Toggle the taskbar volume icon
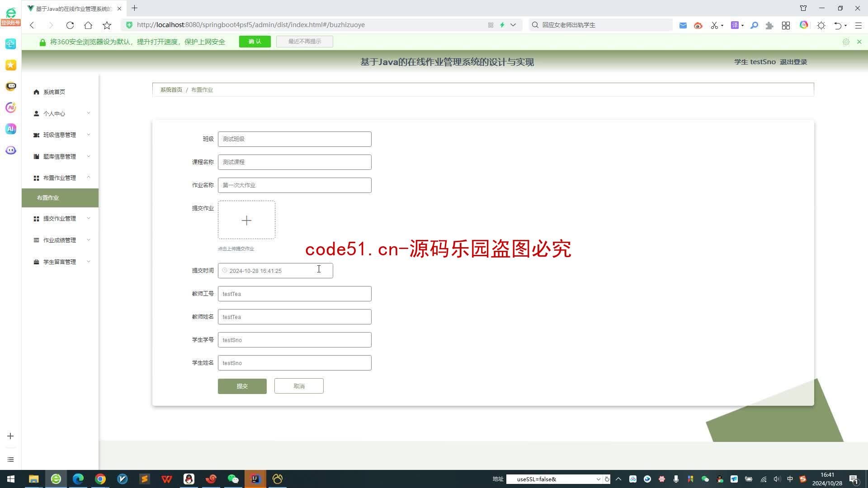This screenshot has height=488, width=868. (777, 479)
